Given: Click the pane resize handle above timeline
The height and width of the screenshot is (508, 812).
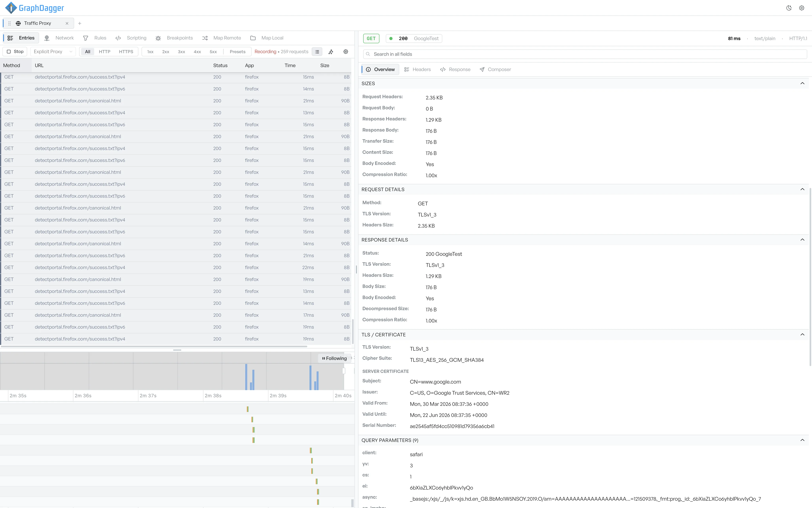Looking at the screenshot, I should pyautogui.click(x=177, y=350).
